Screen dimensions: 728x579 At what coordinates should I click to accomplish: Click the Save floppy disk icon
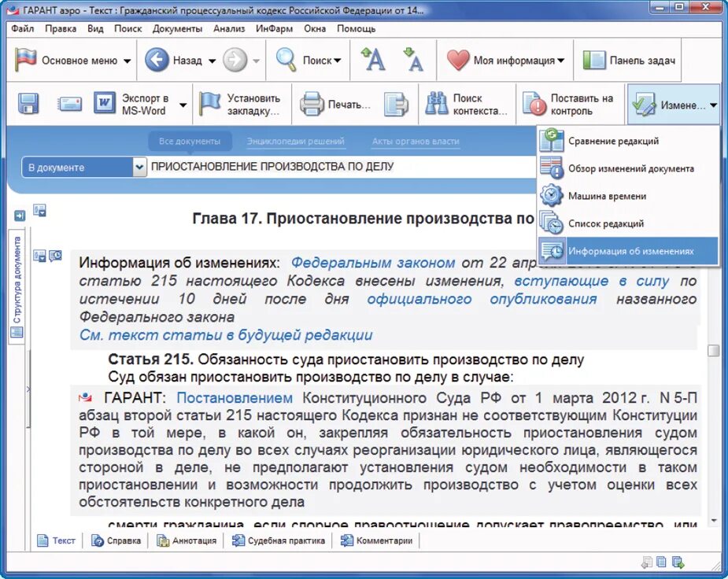(28, 104)
